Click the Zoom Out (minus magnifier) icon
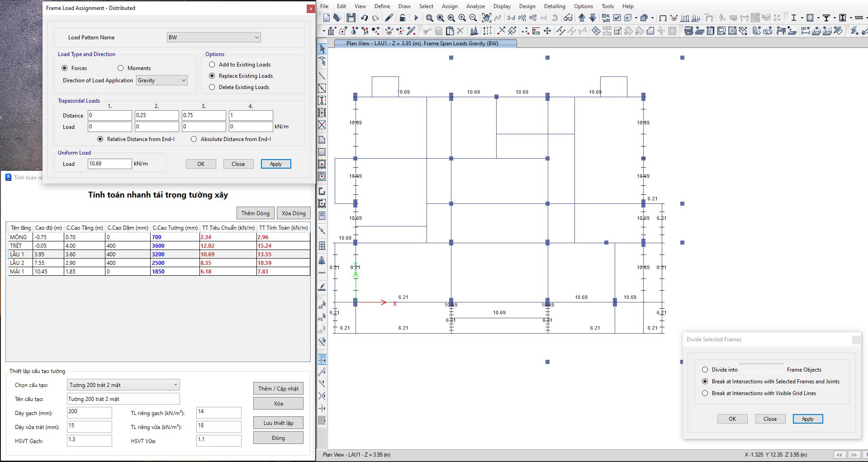This screenshot has width=868, height=462. (473, 18)
